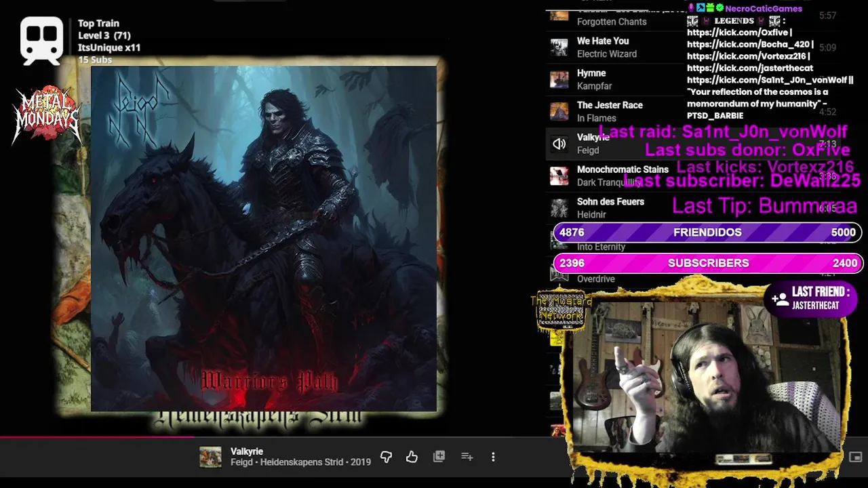Play Hymne from the queue

click(591, 73)
